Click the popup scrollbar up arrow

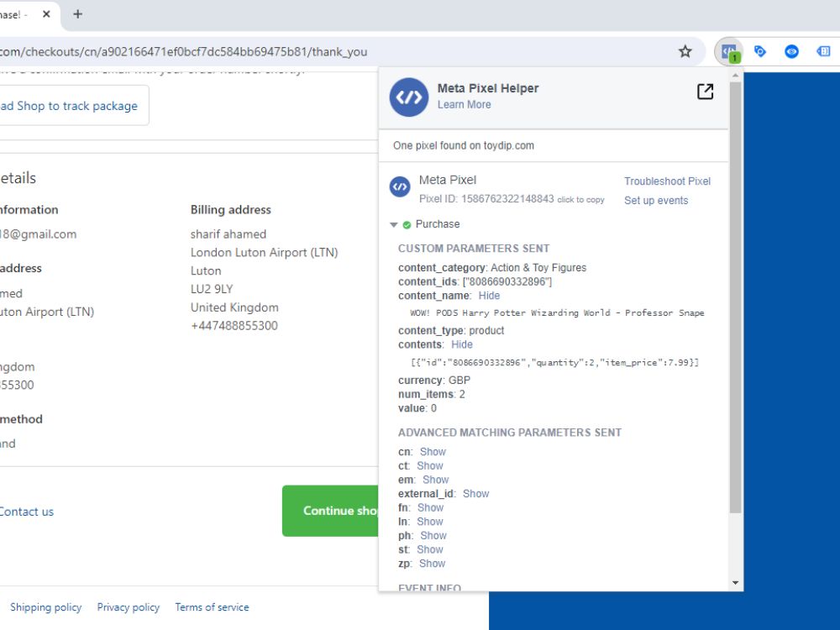[736, 76]
